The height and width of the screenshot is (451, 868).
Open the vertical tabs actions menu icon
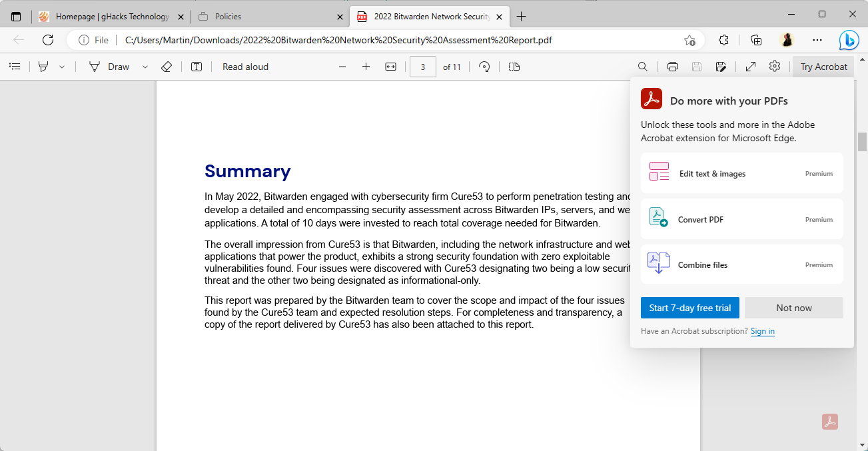[16, 16]
